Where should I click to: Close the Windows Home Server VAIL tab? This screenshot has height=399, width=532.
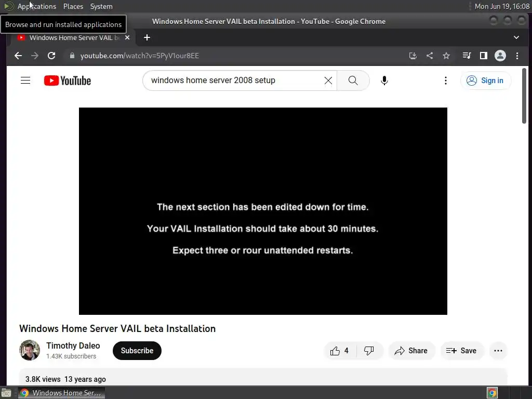(127, 37)
